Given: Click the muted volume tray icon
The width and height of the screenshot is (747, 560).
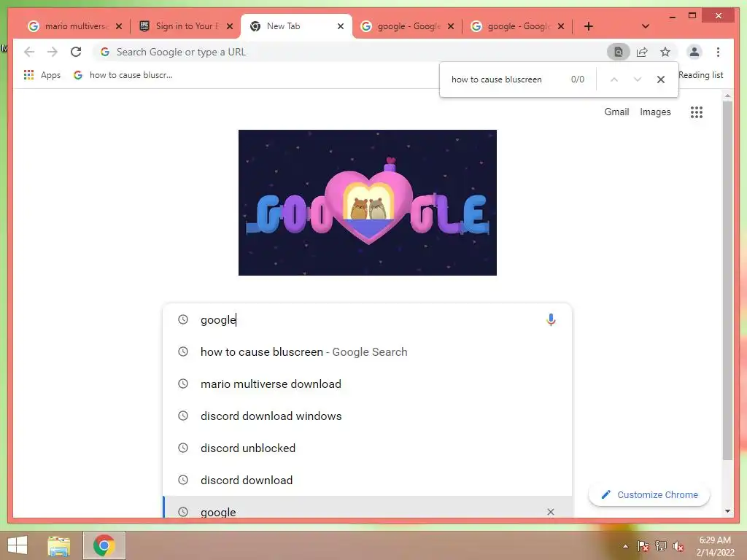Looking at the screenshot, I should [x=678, y=546].
